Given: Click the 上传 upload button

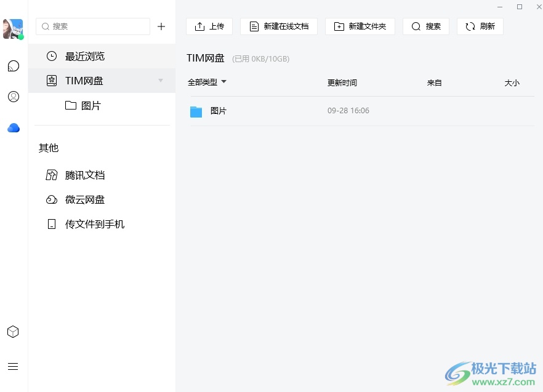Looking at the screenshot, I should (209, 26).
